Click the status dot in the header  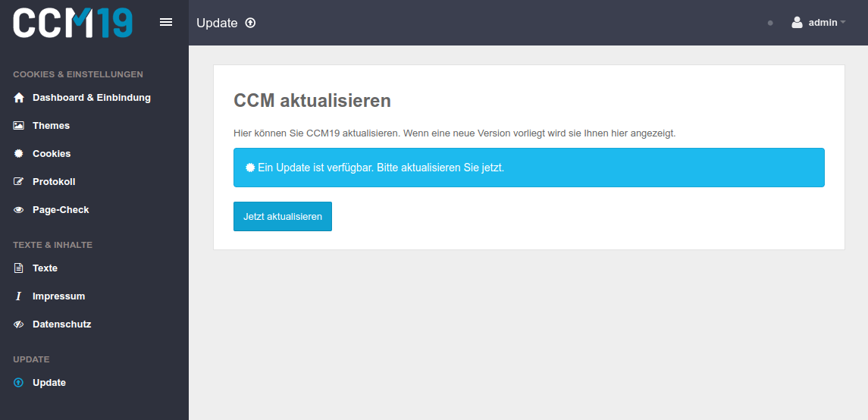[770, 23]
